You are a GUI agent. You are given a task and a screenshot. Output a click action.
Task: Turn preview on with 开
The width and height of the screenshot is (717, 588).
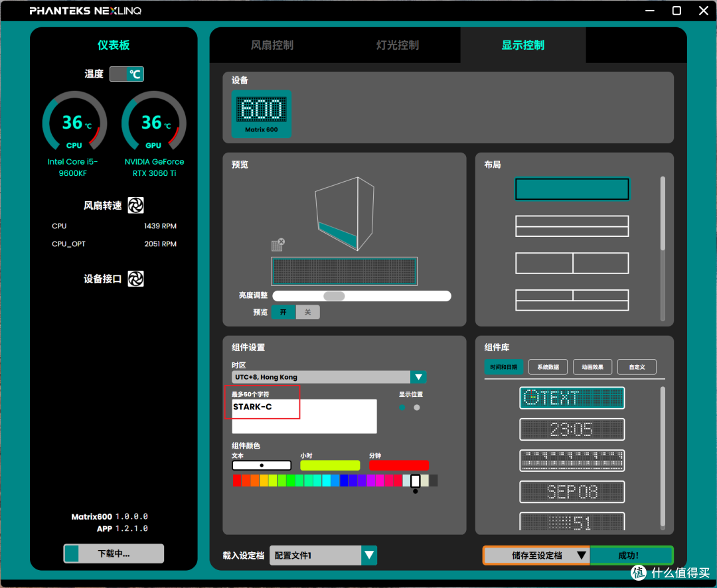(283, 313)
